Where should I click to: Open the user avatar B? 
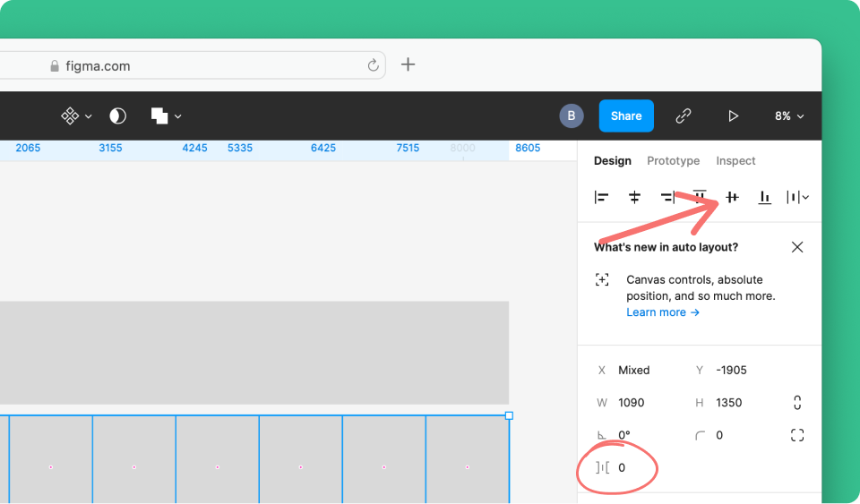pyautogui.click(x=571, y=115)
